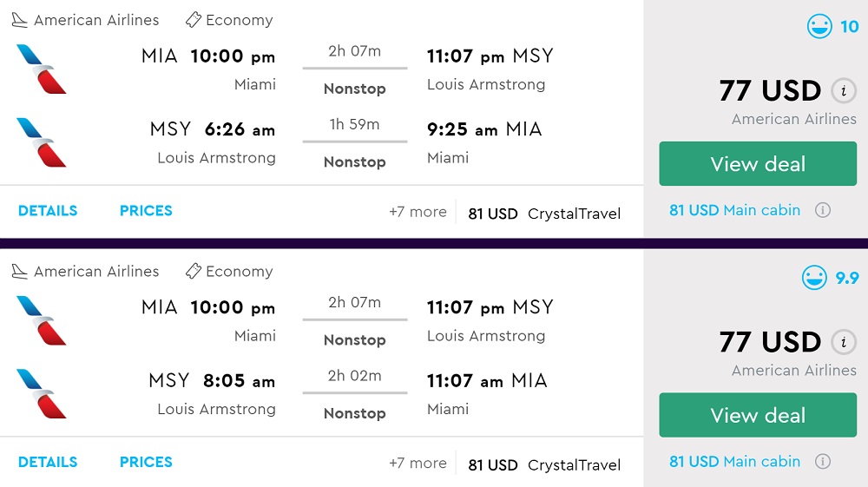Click American Airlines logo for 8:05 am flight
This screenshot has width=868, height=487.
[x=41, y=393]
